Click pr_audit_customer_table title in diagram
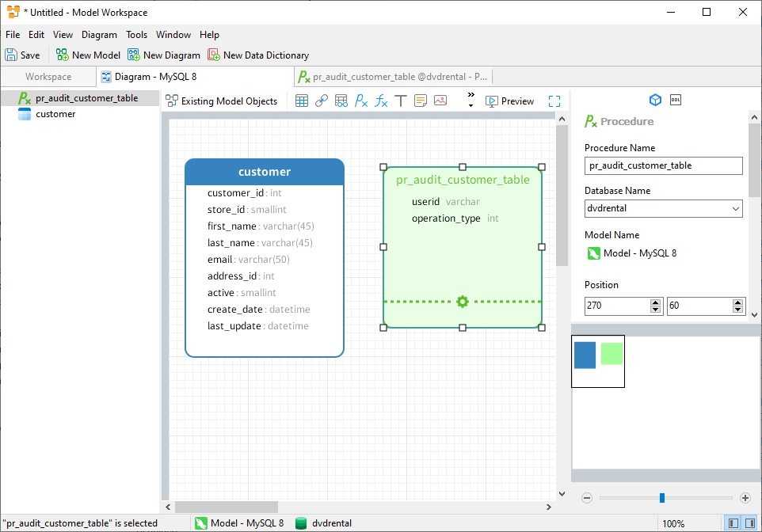The height and width of the screenshot is (532, 762). pyautogui.click(x=463, y=180)
